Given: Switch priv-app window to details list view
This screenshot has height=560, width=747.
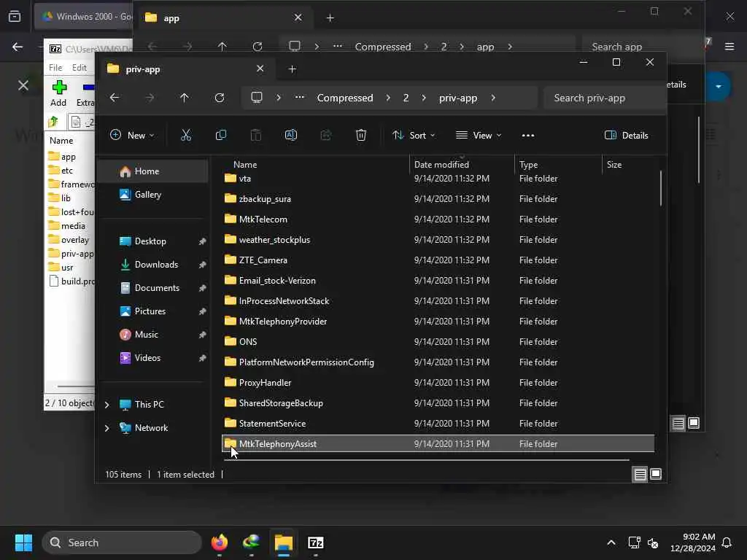Looking at the screenshot, I should pos(640,474).
